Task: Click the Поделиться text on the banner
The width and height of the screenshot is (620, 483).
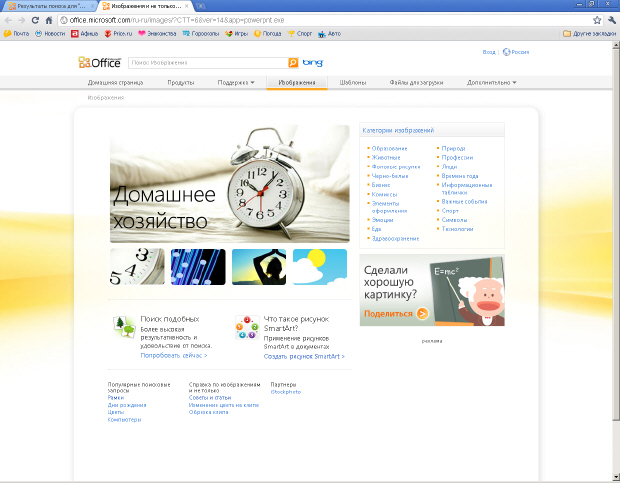Action: 388,313
